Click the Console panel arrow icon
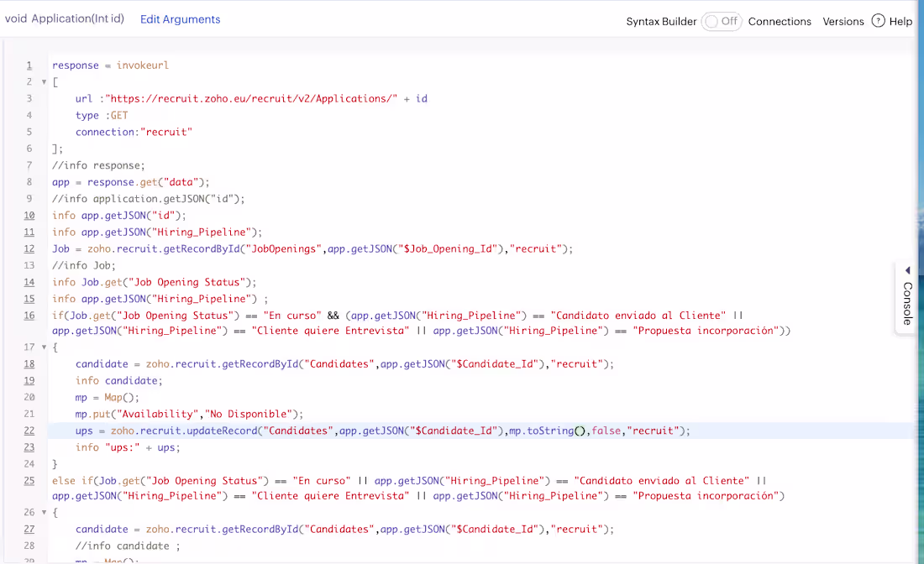The height and width of the screenshot is (564, 924). (x=907, y=270)
